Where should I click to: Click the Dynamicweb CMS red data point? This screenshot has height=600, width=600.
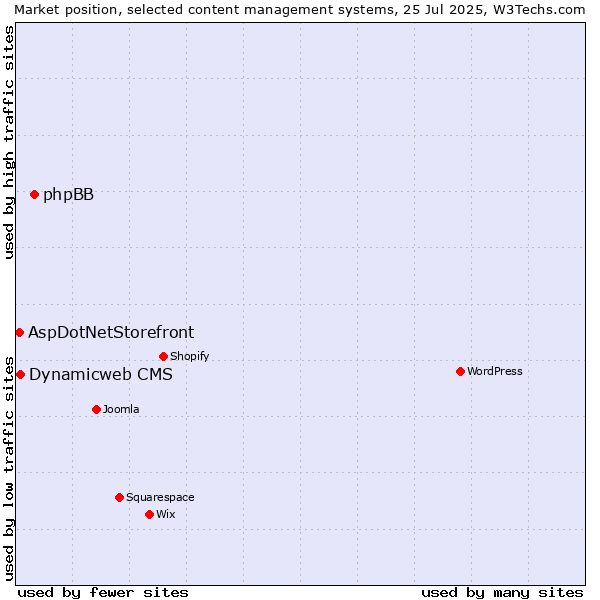coord(21,375)
